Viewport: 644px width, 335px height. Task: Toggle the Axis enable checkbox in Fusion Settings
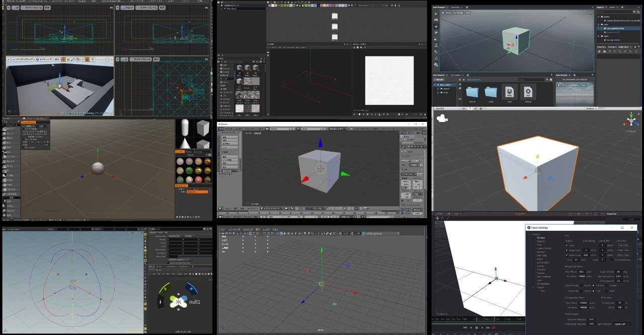click(x=567, y=245)
